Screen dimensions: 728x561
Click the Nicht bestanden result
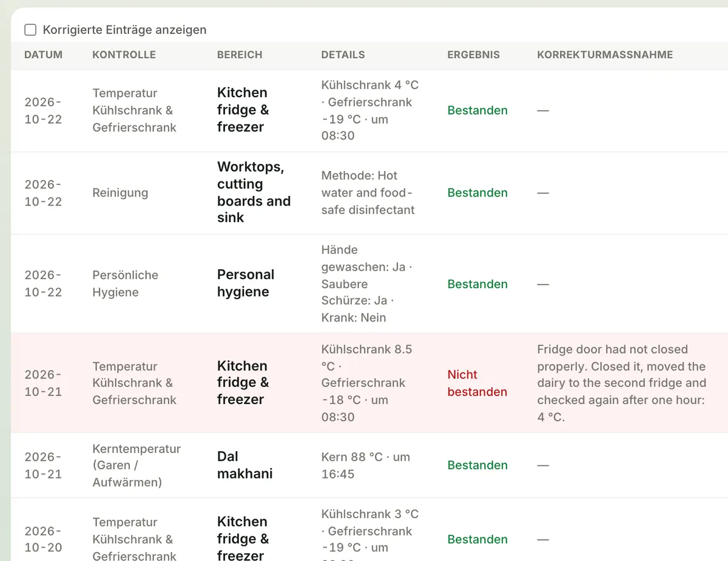(477, 383)
